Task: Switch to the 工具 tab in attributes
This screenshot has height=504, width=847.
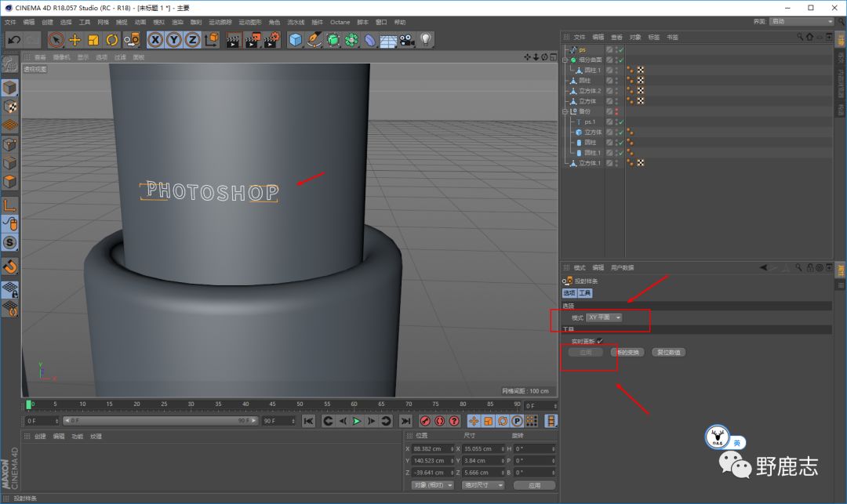Action: (x=585, y=292)
